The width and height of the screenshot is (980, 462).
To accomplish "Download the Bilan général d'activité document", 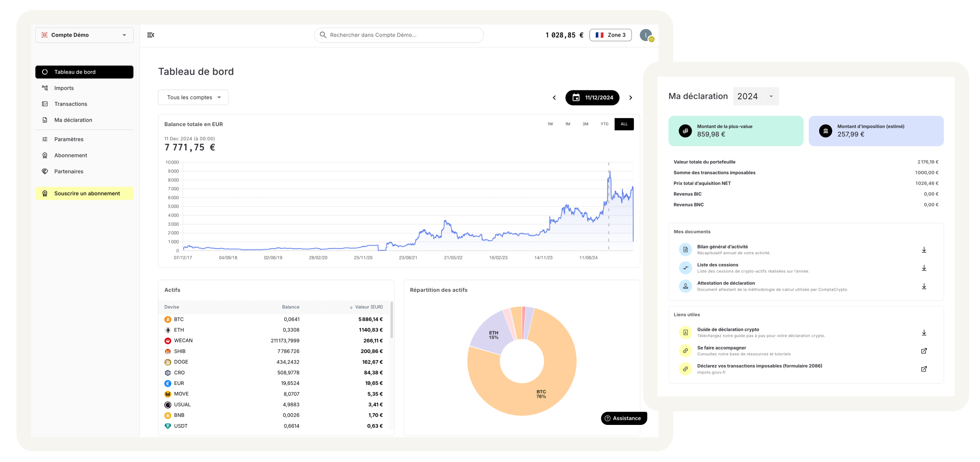I will [x=924, y=249].
